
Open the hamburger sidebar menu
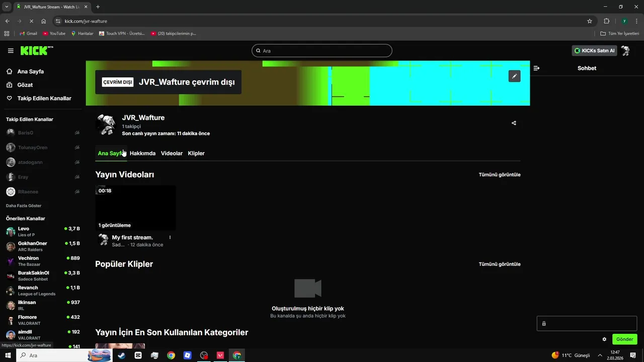pos(11,51)
